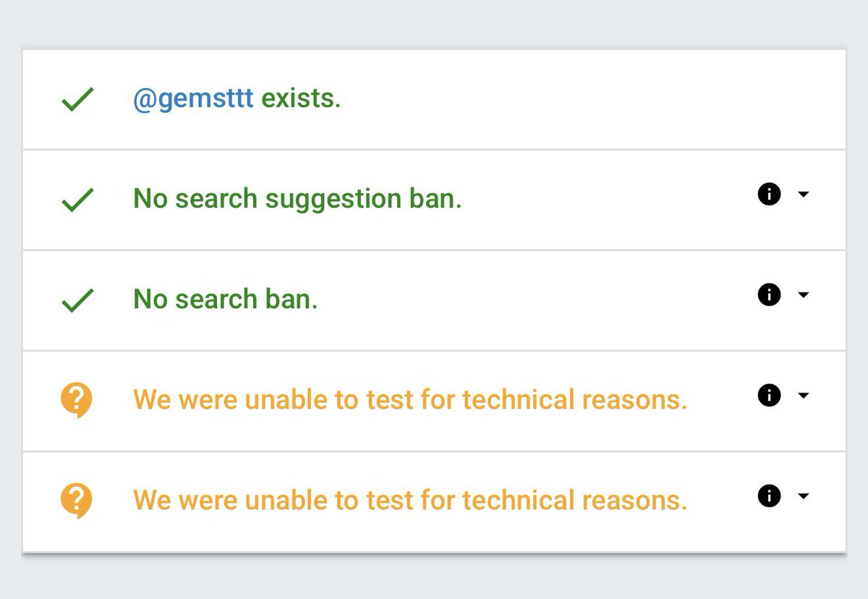Click the checkmark next to No search suggestion ban
This screenshot has width=868, height=599.
(x=77, y=200)
